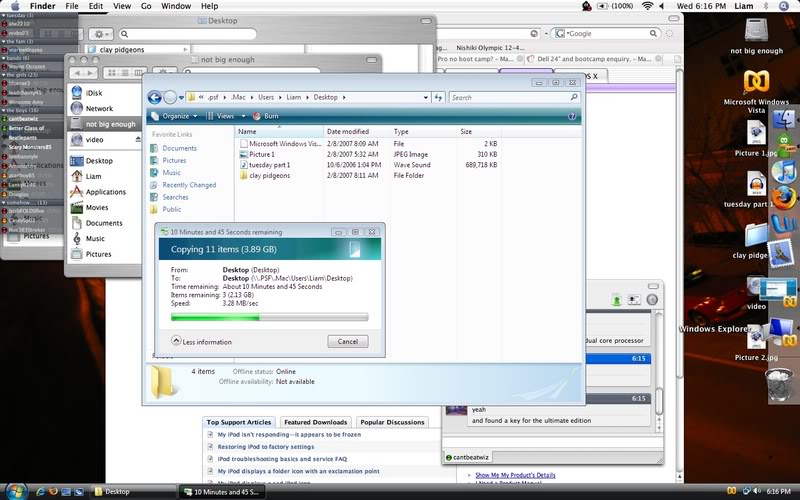Select iDisk in the Finder sidebar
This screenshot has height=500, width=800.
pos(94,93)
